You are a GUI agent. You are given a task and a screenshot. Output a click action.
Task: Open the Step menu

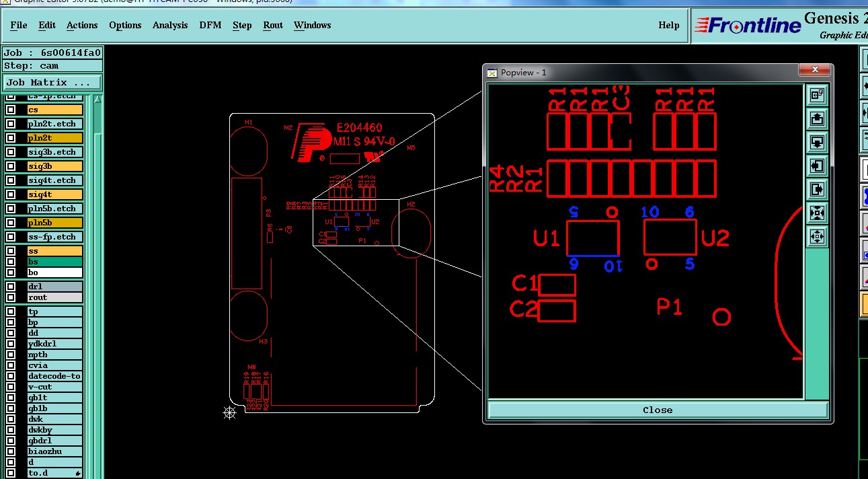(x=242, y=25)
